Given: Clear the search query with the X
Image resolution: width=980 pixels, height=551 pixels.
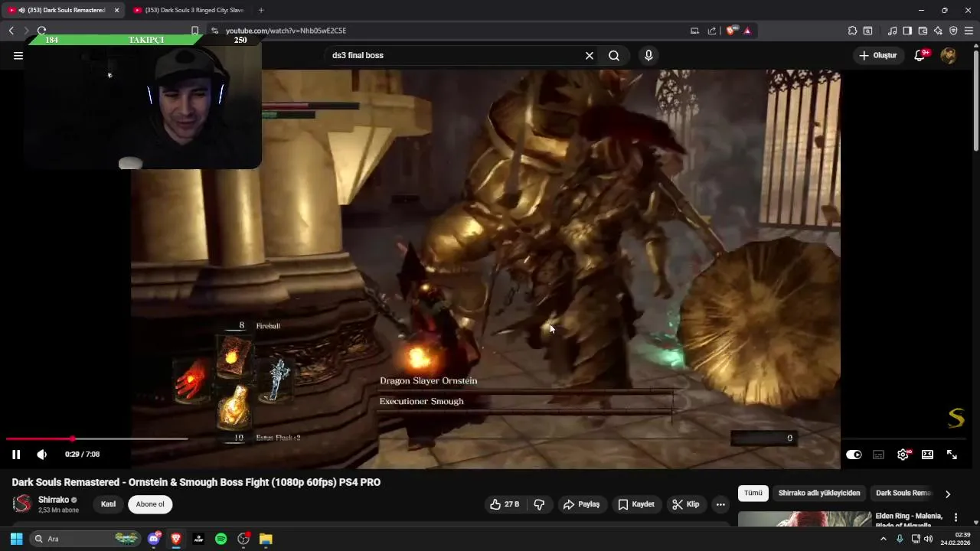Looking at the screenshot, I should pyautogui.click(x=590, y=55).
